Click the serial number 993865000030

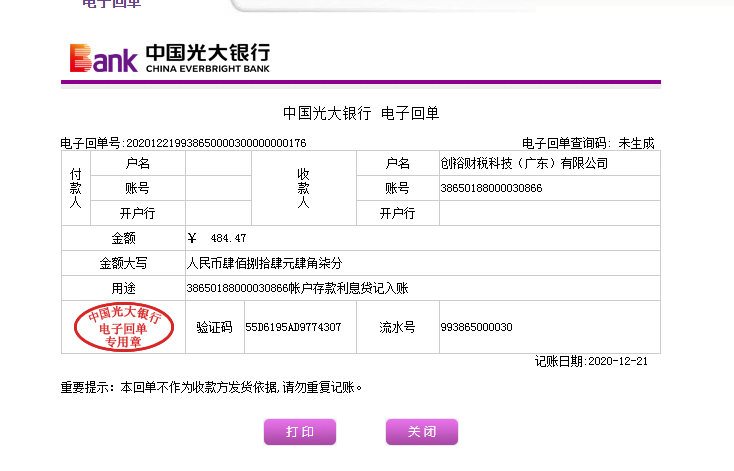point(477,327)
